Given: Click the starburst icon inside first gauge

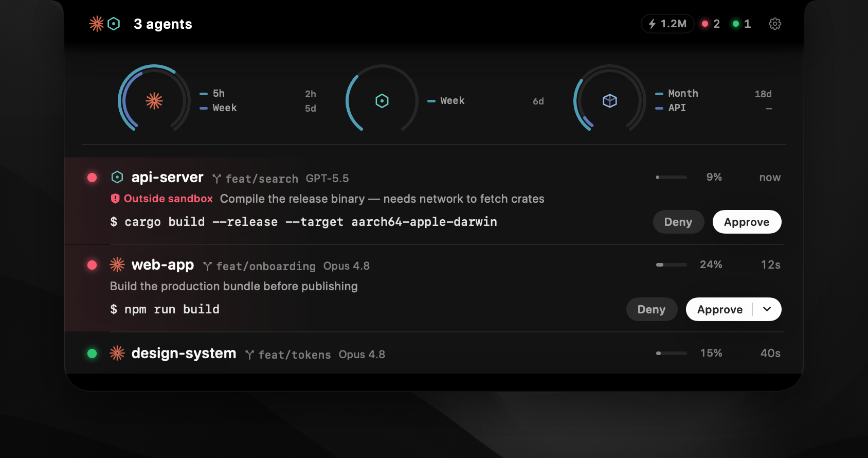Looking at the screenshot, I should point(154,101).
